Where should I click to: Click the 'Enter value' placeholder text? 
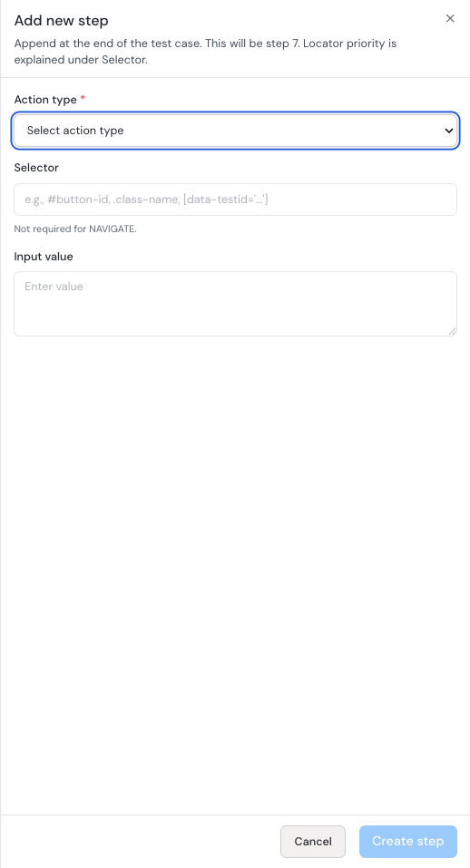click(x=54, y=287)
